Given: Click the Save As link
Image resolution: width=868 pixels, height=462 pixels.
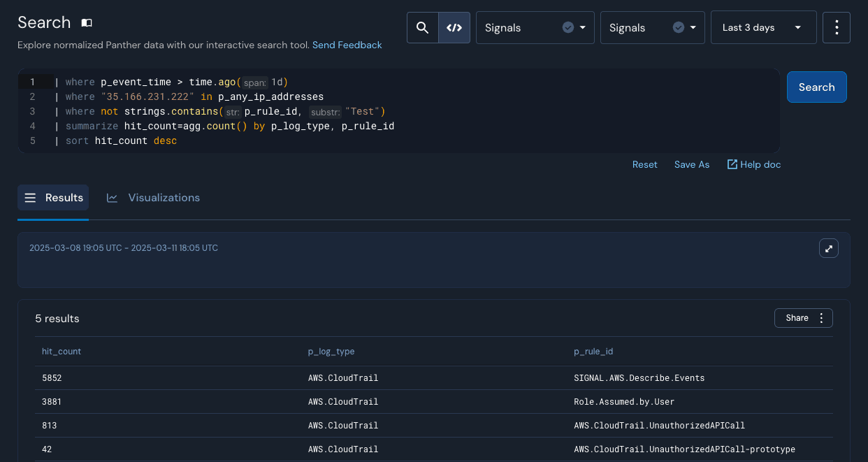Looking at the screenshot, I should 692,164.
